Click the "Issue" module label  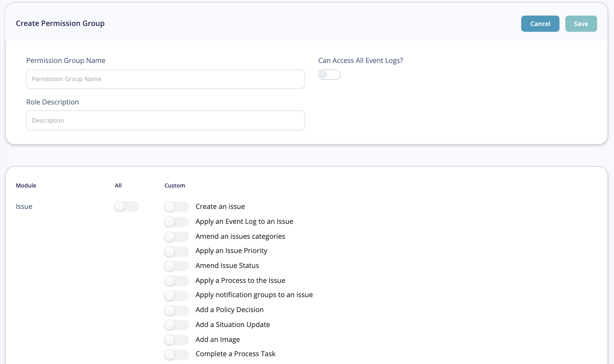coord(24,206)
